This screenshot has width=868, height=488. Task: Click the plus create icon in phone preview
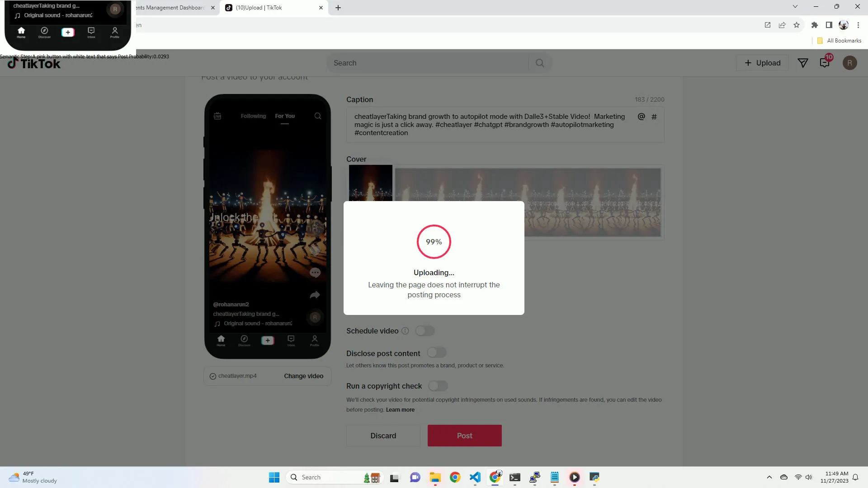pyautogui.click(x=268, y=340)
